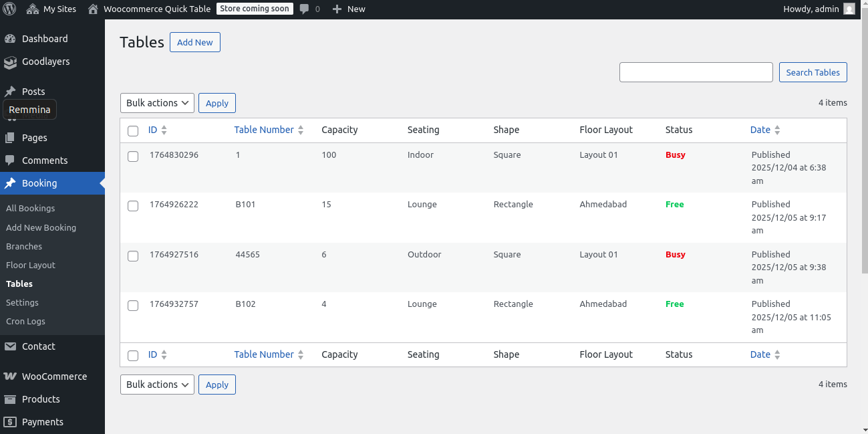Click the Products archive icon

10,399
